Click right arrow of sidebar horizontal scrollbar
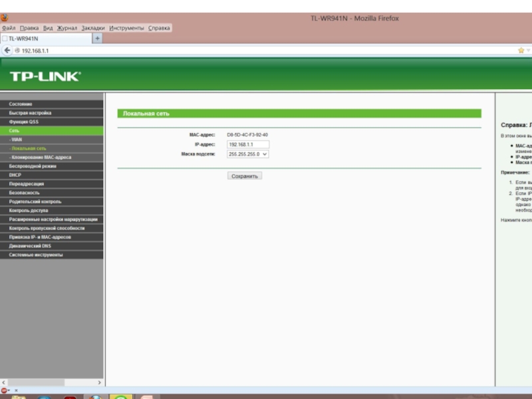Viewport: 532px width, 399px height. click(99, 382)
